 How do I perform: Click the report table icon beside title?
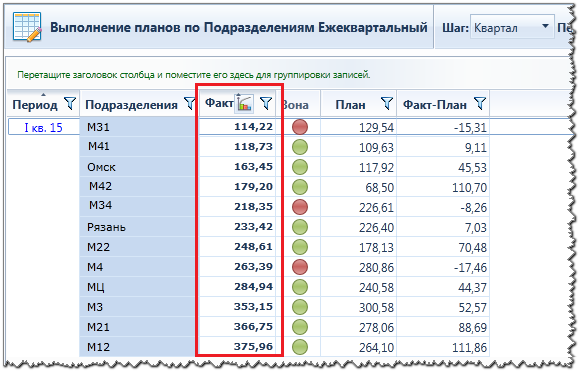tap(27, 27)
